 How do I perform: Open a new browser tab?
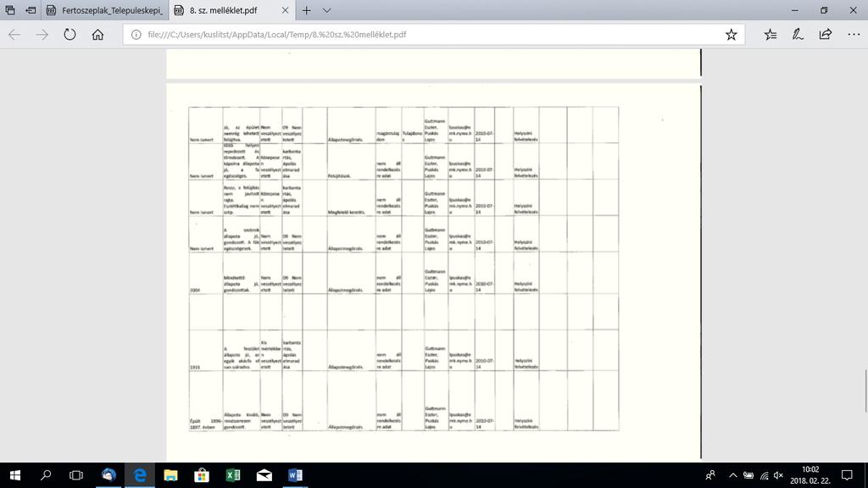click(x=306, y=10)
